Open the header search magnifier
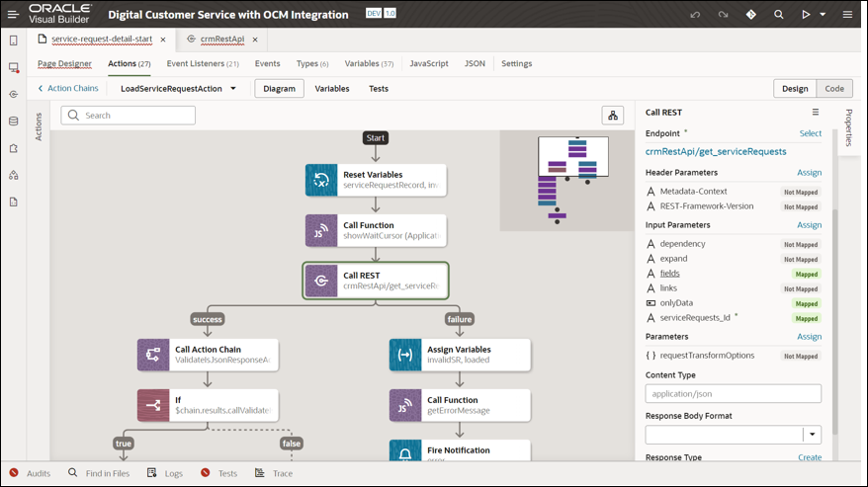The width and height of the screenshot is (868, 487). coord(778,15)
